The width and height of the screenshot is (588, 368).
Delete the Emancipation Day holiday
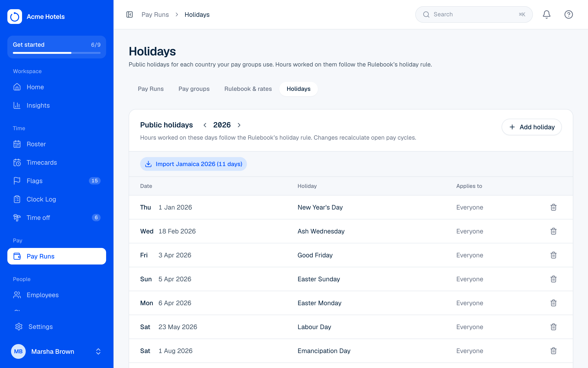pyautogui.click(x=554, y=351)
